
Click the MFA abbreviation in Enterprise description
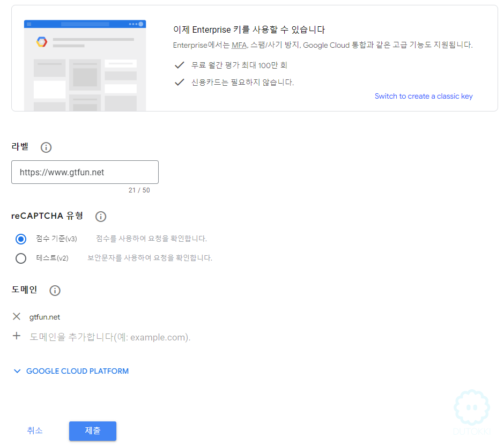[x=239, y=45]
